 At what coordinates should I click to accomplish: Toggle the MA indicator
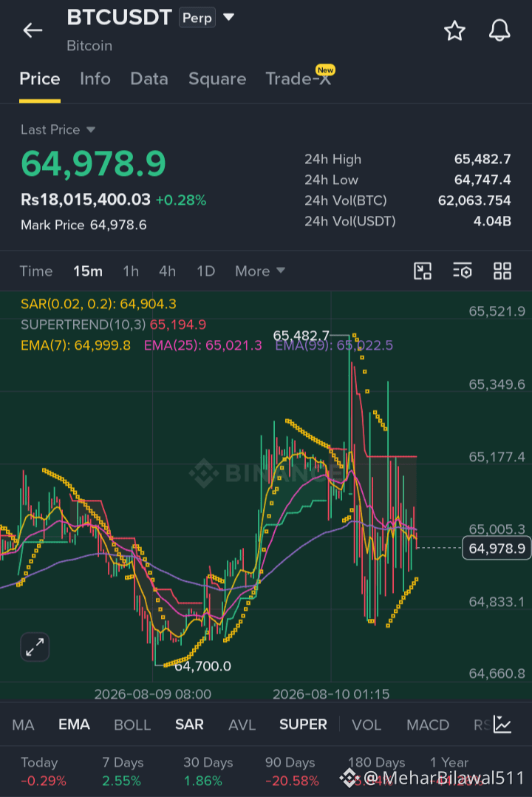click(23, 725)
